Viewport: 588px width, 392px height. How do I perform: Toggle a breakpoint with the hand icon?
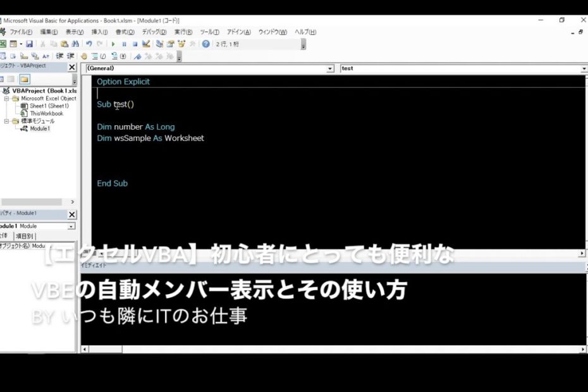point(83,56)
